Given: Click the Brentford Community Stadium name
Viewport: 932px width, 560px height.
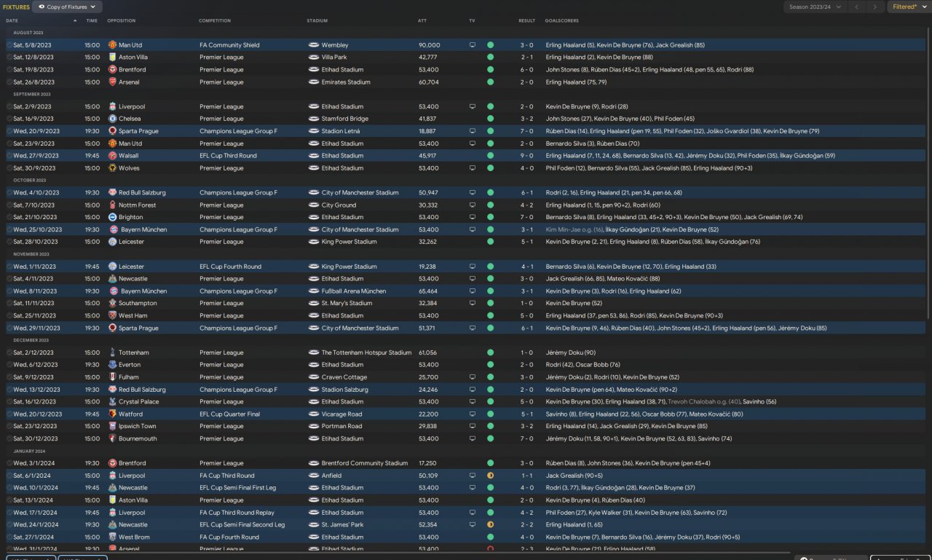Looking at the screenshot, I should tap(364, 463).
